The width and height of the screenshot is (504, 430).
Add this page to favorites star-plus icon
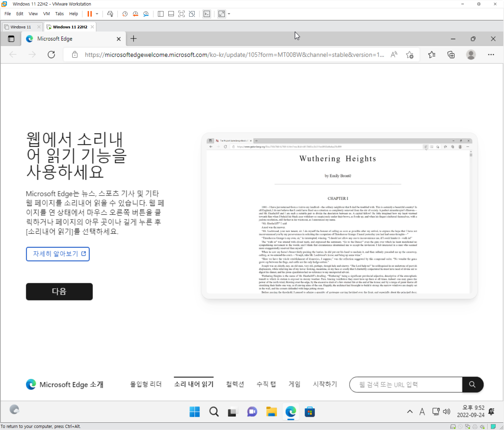pos(410,55)
